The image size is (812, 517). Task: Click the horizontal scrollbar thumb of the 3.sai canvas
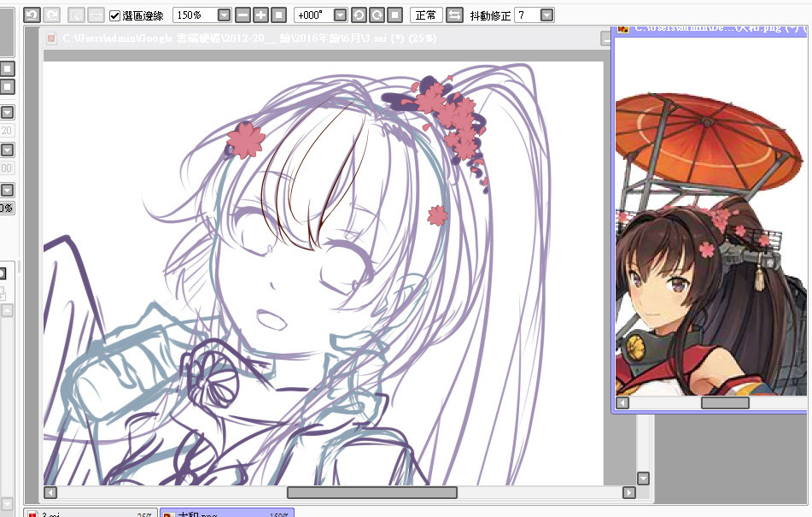[x=372, y=492]
